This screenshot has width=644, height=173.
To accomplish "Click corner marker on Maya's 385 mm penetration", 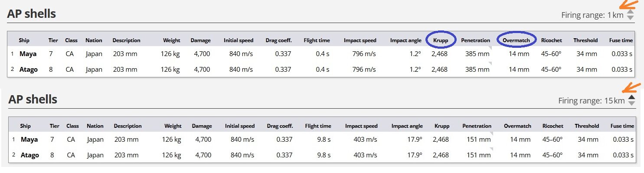I will (x=490, y=48).
